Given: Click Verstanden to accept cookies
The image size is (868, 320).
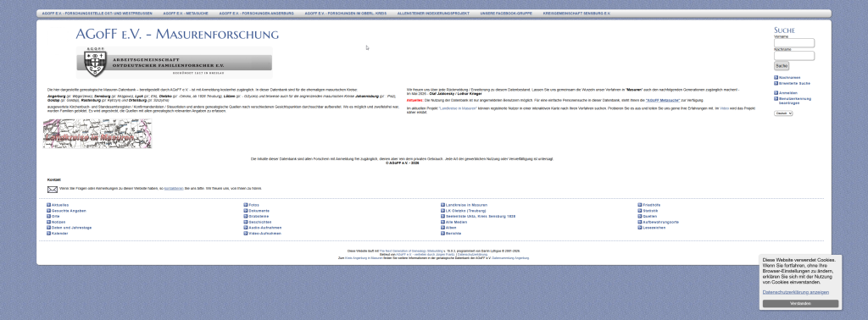Looking at the screenshot, I should point(800,303).
